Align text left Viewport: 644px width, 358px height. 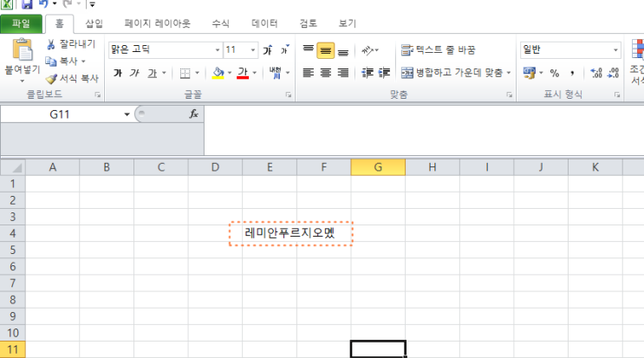[x=308, y=73]
